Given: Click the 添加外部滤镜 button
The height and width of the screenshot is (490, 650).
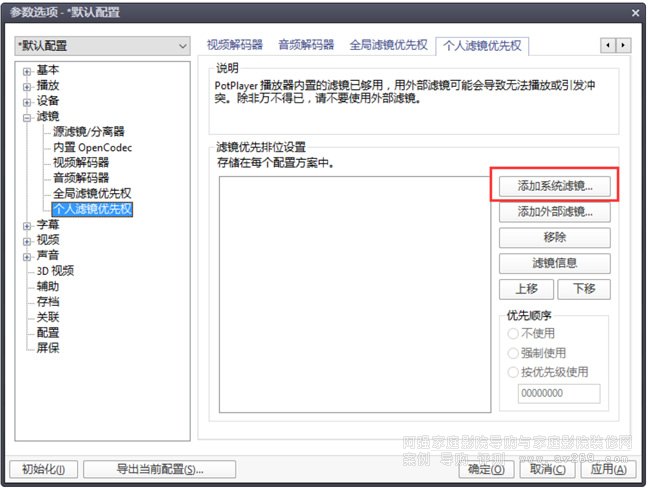Looking at the screenshot, I should coord(555,212).
